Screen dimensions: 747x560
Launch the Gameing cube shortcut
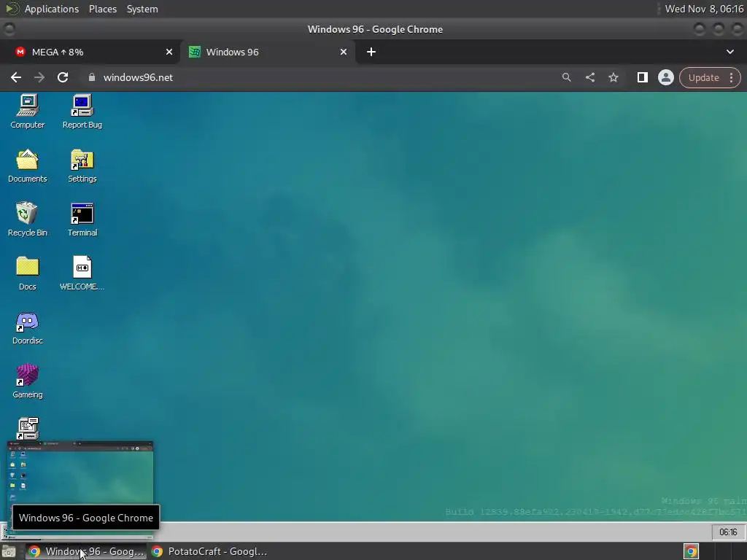tap(28, 381)
